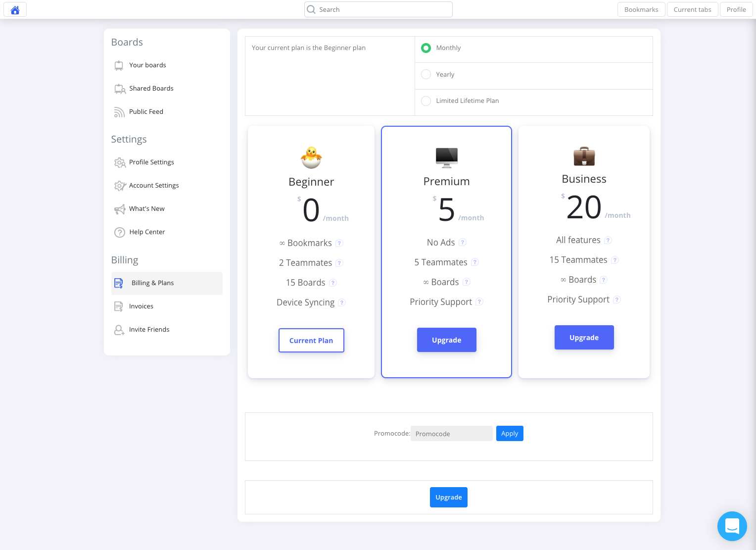
Task: Click the bottom Upgrade button
Action: point(449,498)
